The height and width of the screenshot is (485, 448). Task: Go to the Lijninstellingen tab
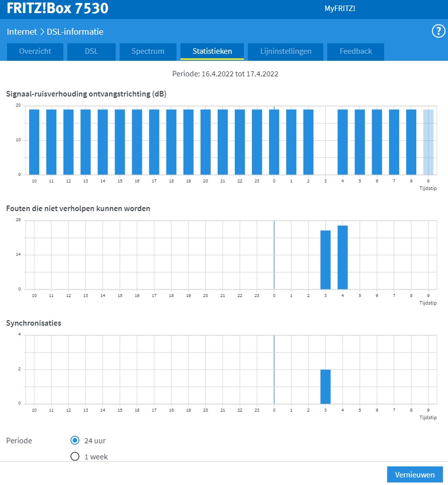tap(286, 51)
